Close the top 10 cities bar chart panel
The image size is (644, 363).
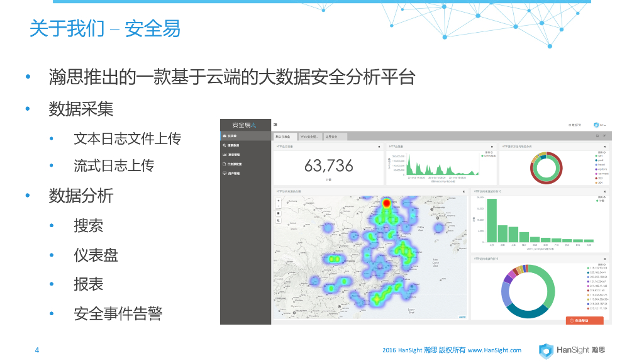pos(604,192)
